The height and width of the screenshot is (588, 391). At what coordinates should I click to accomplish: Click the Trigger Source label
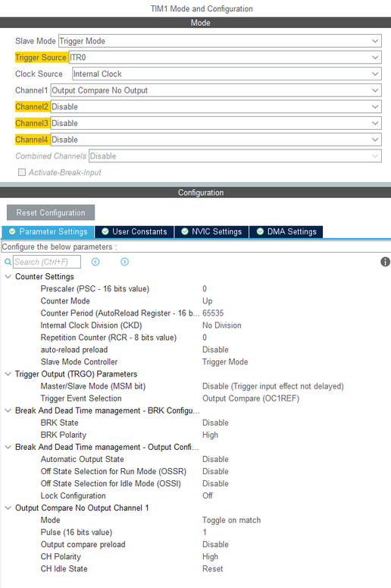(x=41, y=58)
